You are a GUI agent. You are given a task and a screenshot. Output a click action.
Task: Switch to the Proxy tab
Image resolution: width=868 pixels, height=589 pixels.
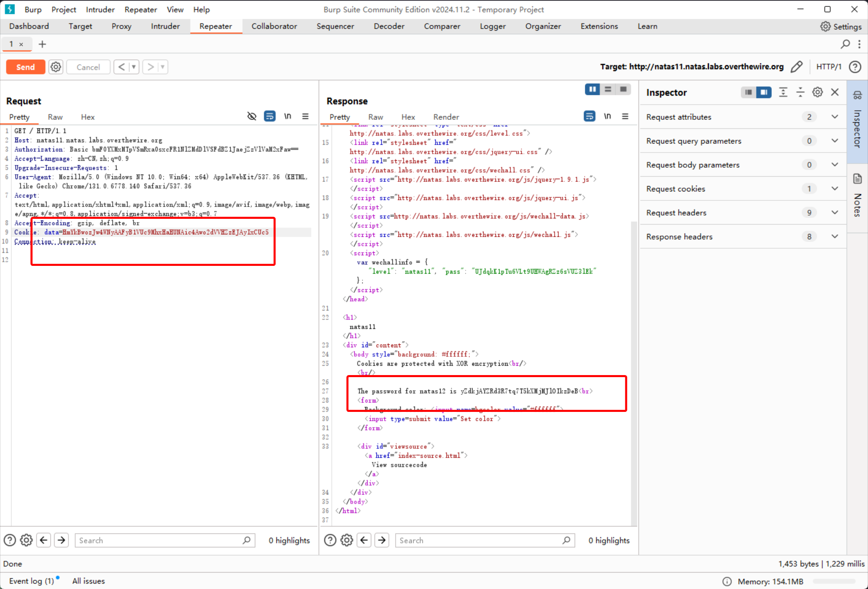pos(122,26)
